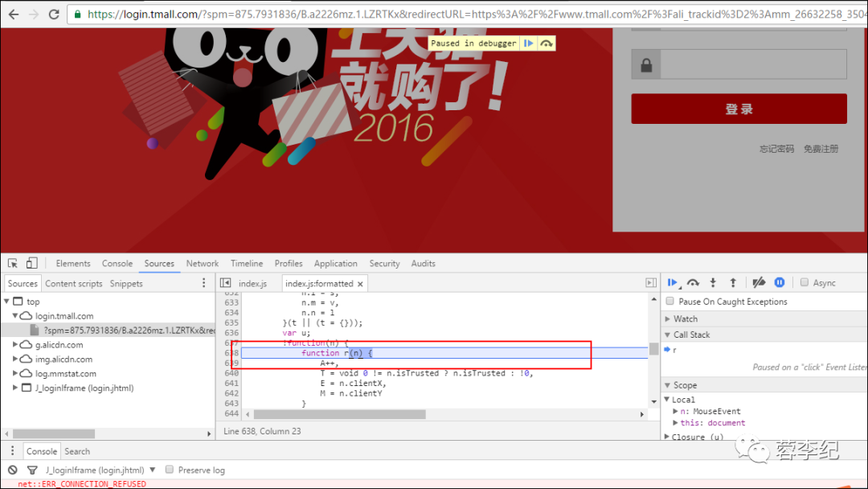Click the red 登录 login button
The width and height of the screenshot is (868, 489).
[739, 109]
